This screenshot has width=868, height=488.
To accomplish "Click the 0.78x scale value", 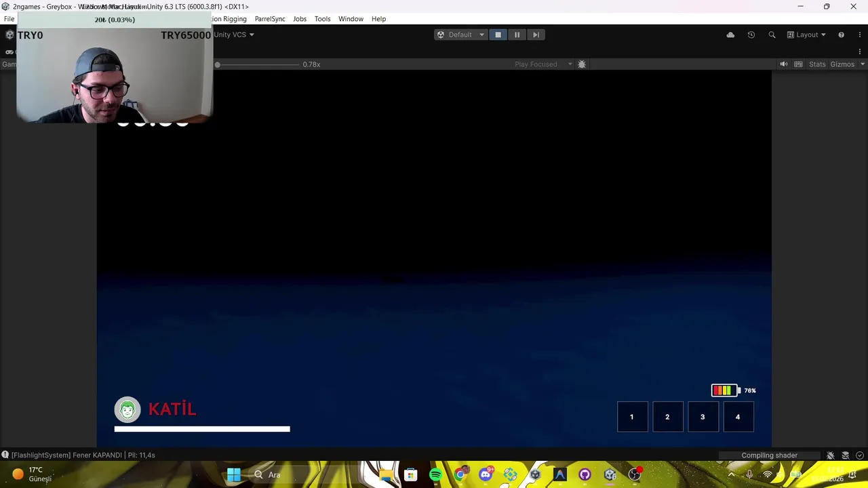I will coord(311,64).
